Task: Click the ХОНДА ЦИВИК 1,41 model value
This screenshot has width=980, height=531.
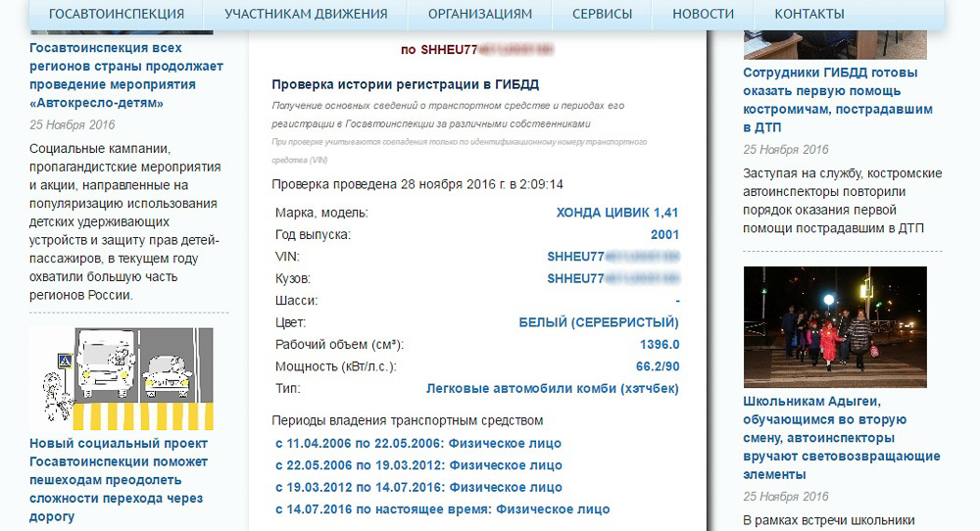Action: coord(616,213)
